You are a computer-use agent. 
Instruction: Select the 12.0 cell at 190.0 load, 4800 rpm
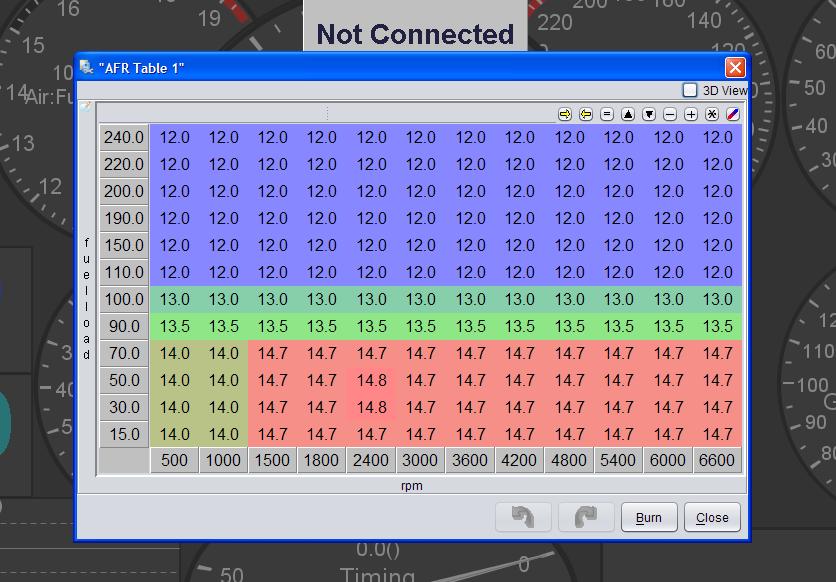pos(569,219)
